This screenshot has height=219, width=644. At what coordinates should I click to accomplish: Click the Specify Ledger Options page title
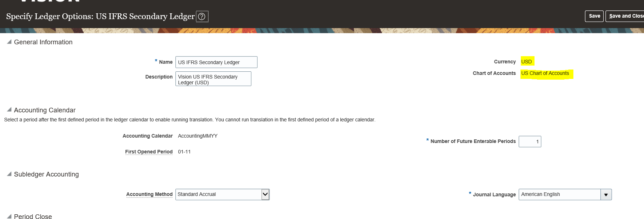tap(100, 17)
